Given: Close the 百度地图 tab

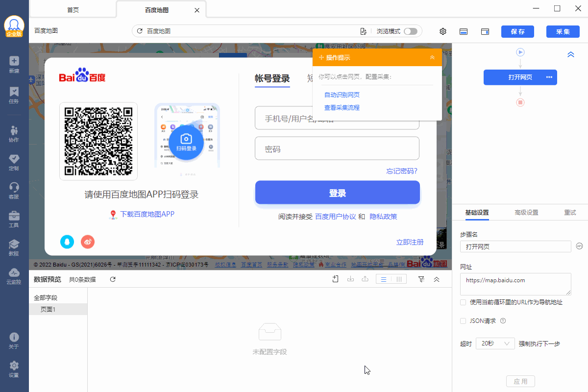Looking at the screenshot, I should pos(197,10).
